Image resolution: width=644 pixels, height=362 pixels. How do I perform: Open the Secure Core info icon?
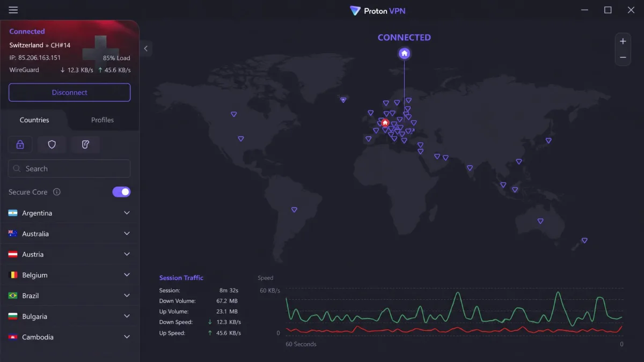pos(57,192)
